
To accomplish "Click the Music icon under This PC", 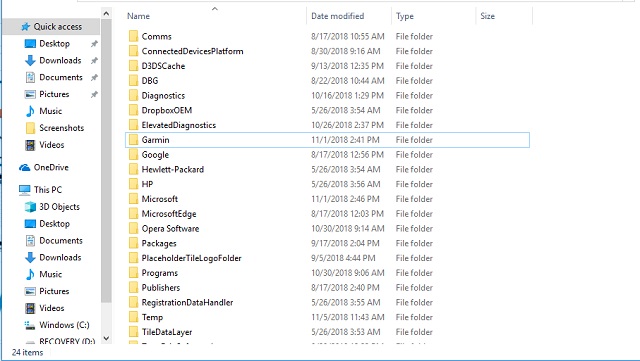I will (30, 274).
